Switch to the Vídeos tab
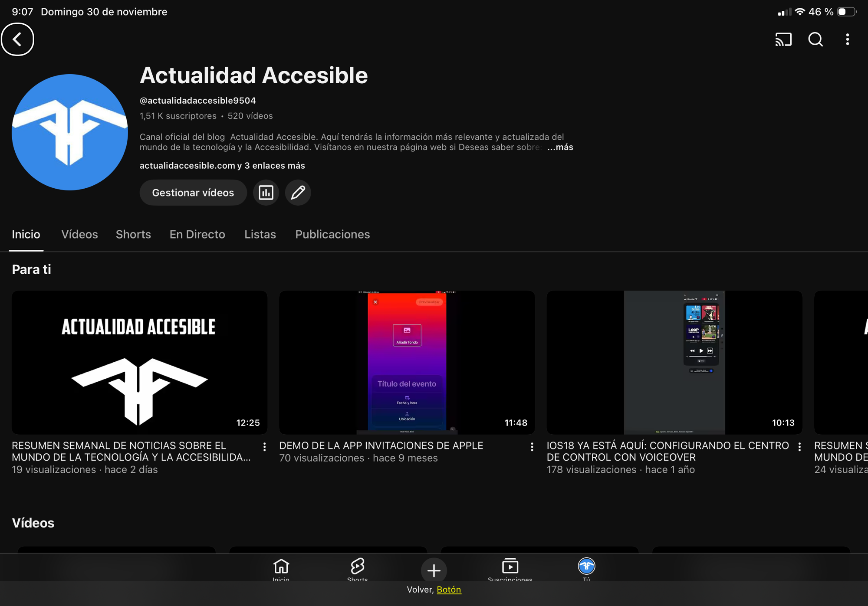Image resolution: width=868 pixels, height=606 pixels. [79, 235]
